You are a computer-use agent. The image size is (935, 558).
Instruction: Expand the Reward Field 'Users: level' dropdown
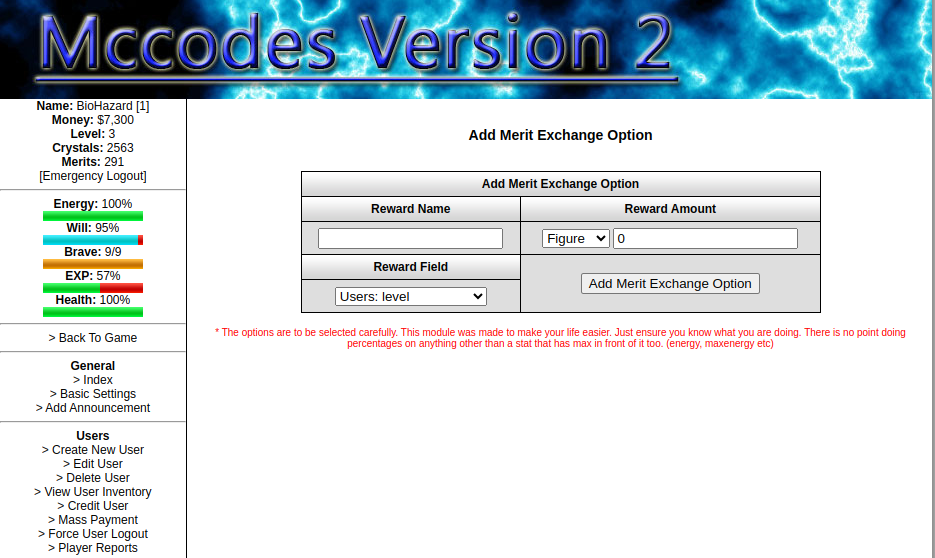click(410, 297)
